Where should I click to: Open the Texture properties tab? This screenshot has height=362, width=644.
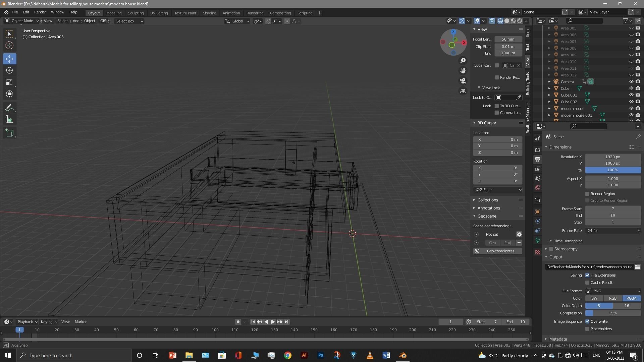point(538,252)
